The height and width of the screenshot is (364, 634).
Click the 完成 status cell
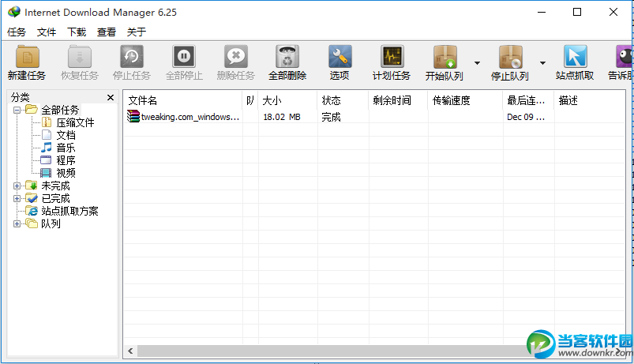(x=331, y=117)
